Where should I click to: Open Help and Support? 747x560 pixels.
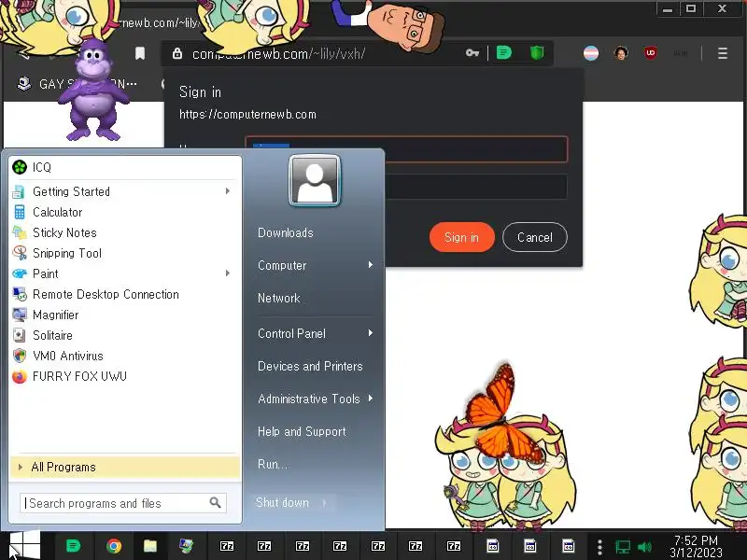click(302, 431)
